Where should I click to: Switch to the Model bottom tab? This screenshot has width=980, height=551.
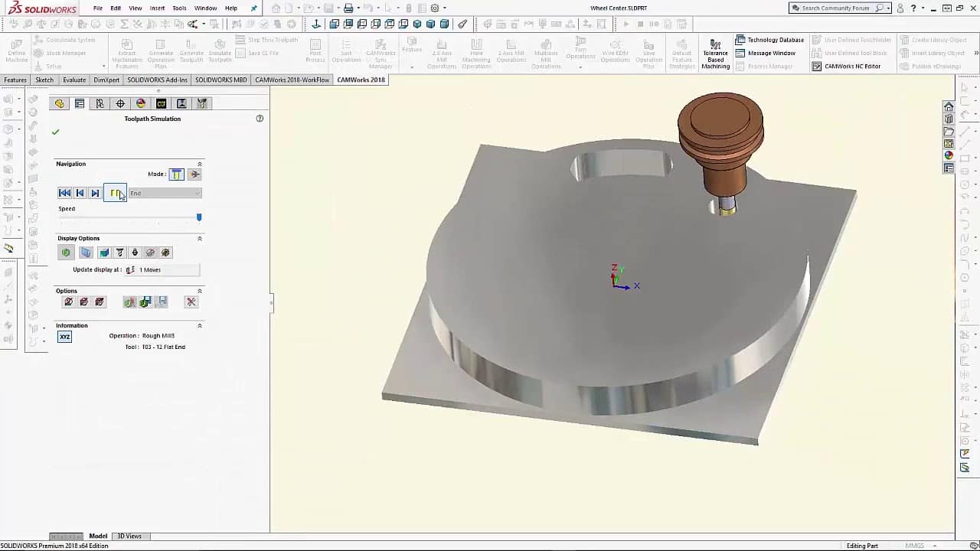98,536
